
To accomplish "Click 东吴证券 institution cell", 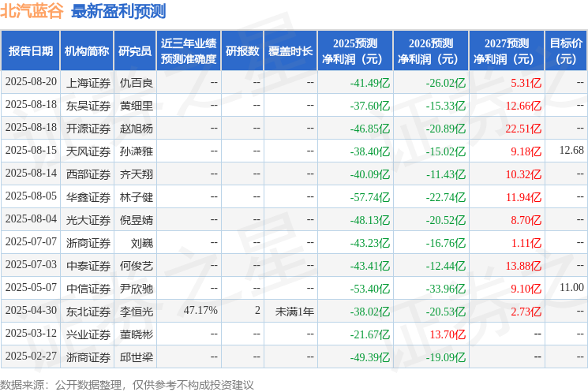I will (x=88, y=106).
